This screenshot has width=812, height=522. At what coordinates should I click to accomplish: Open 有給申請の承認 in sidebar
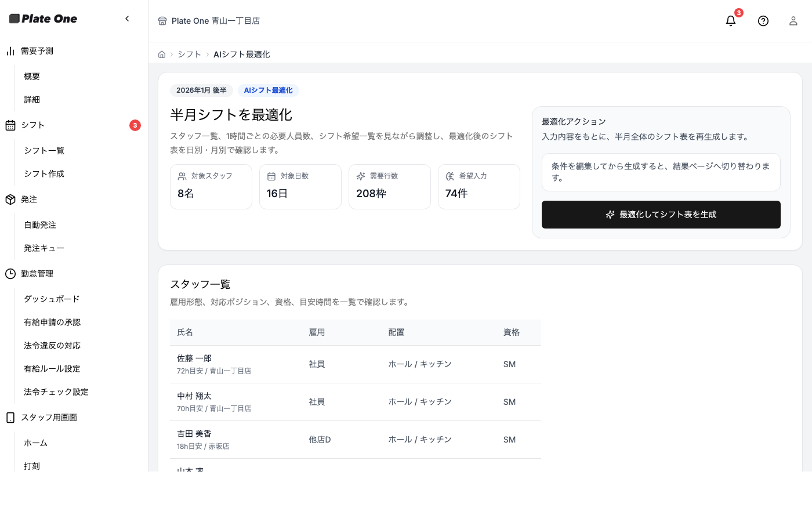click(52, 322)
